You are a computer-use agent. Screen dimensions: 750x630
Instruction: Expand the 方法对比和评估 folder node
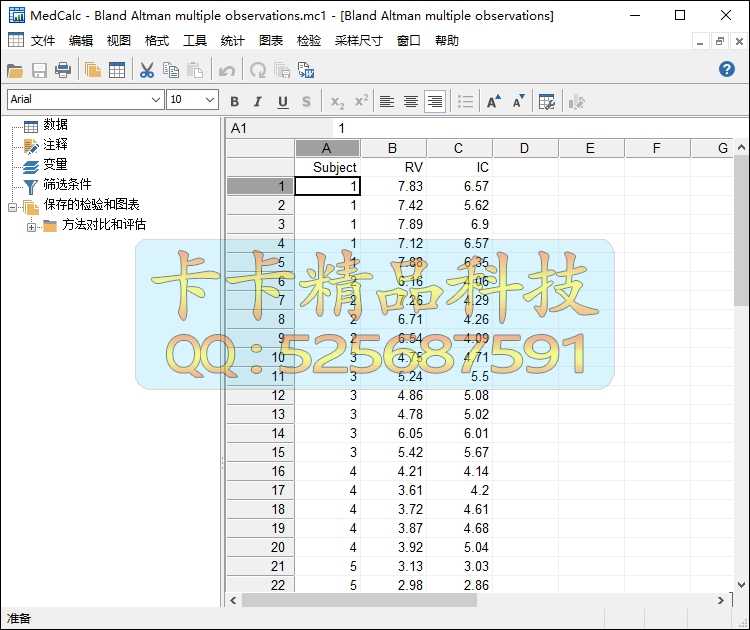coord(32,227)
